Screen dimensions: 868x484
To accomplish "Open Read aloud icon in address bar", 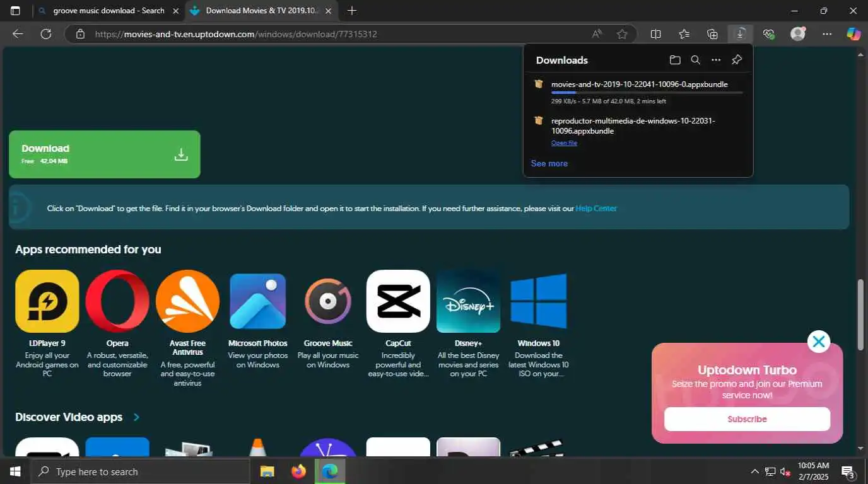I will (x=597, y=34).
